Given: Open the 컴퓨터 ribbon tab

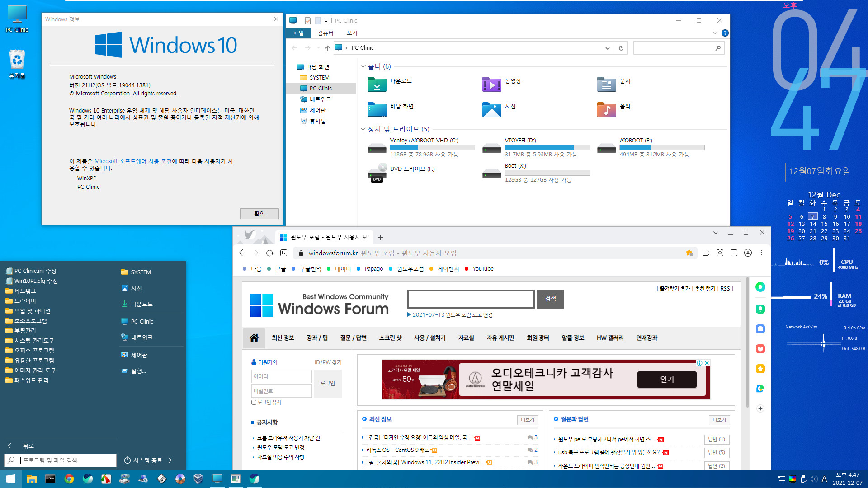Looking at the screenshot, I should point(325,33).
